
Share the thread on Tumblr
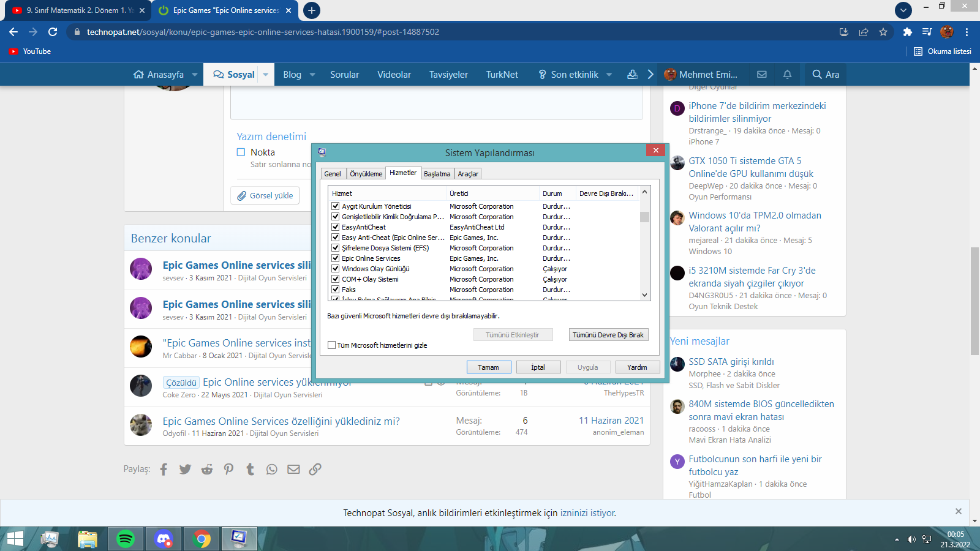tap(250, 469)
